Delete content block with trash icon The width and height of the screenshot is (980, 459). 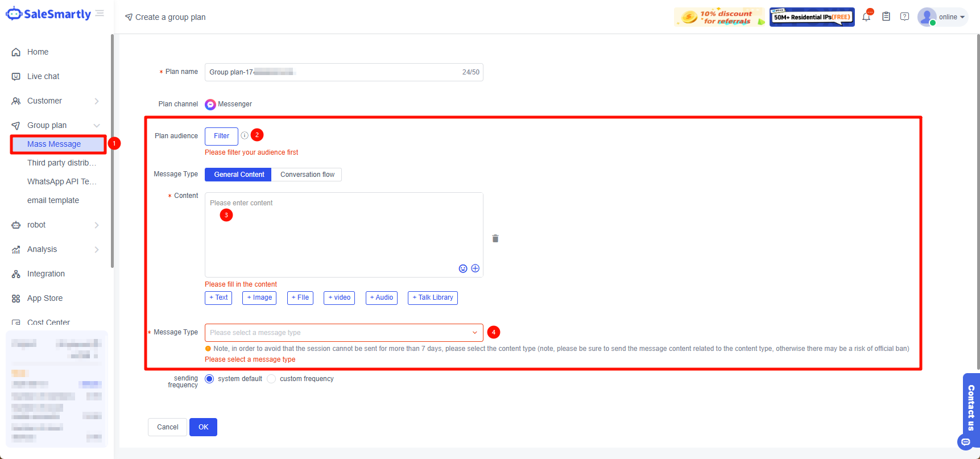[495, 238]
